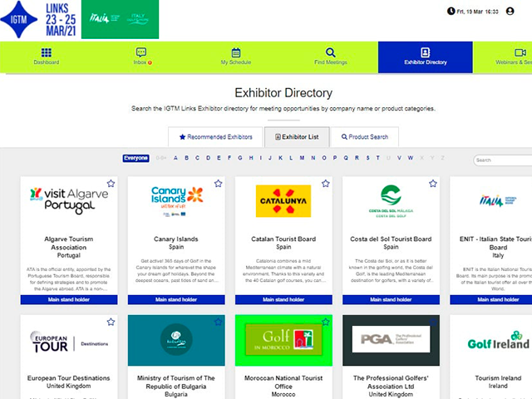
Task: Click Main stand holder under Catalan Board
Action: click(283, 299)
